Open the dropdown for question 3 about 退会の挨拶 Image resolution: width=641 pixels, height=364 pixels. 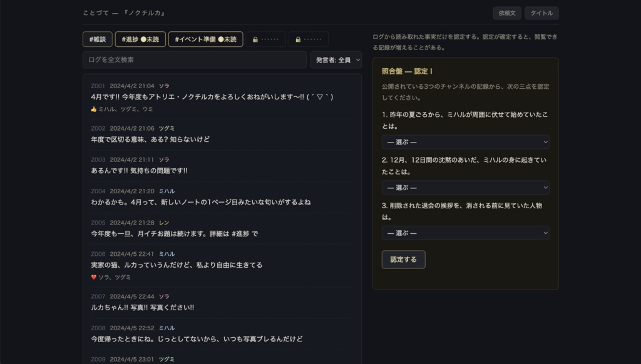click(465, 233)
